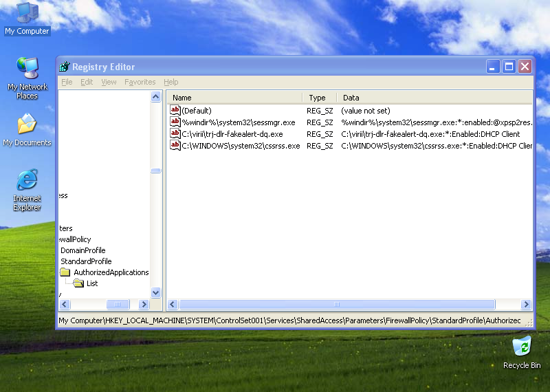Click the sessmgr.exe enabled:@xpsp2res data cell

(437, 122)
